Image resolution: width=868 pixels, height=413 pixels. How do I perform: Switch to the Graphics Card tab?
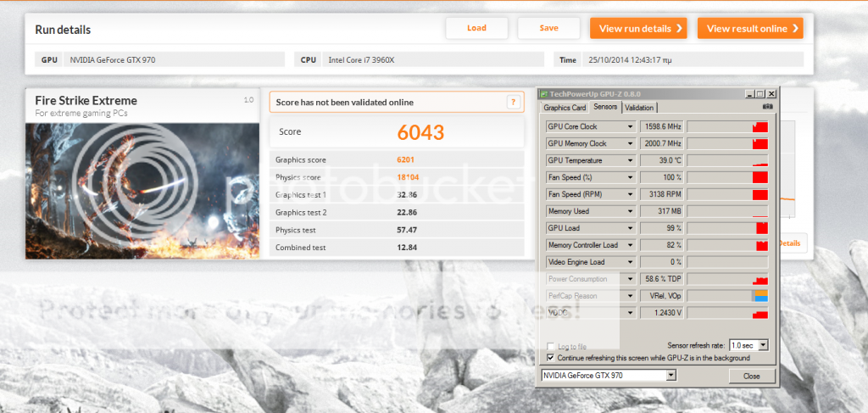[565, 108]
